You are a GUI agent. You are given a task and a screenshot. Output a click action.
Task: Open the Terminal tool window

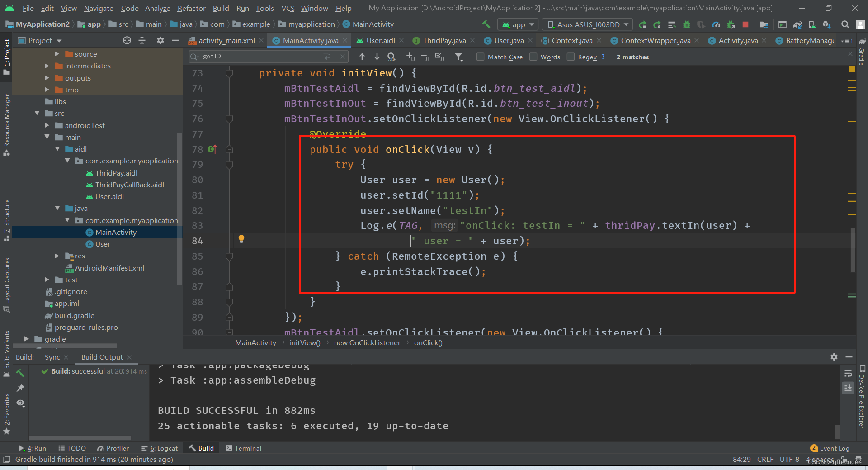tap(243, 448)
